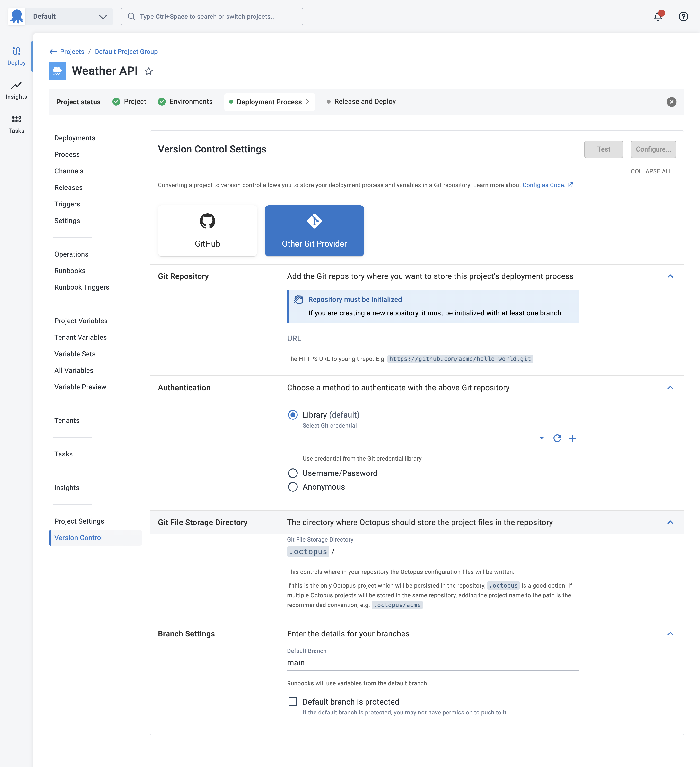Open Settings under Deployments menu
The image size is (700, 767).
pyautogui.click(x=67, y=221)
